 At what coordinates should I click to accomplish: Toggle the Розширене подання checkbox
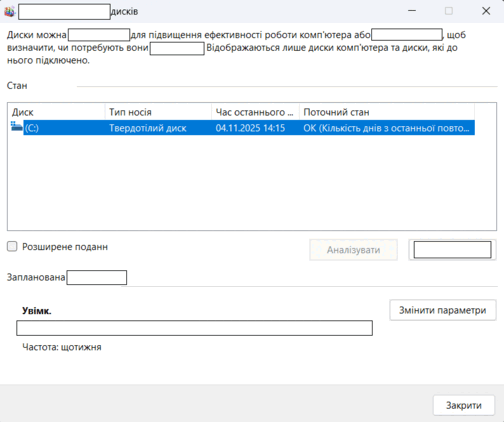(x=12, y=247)
